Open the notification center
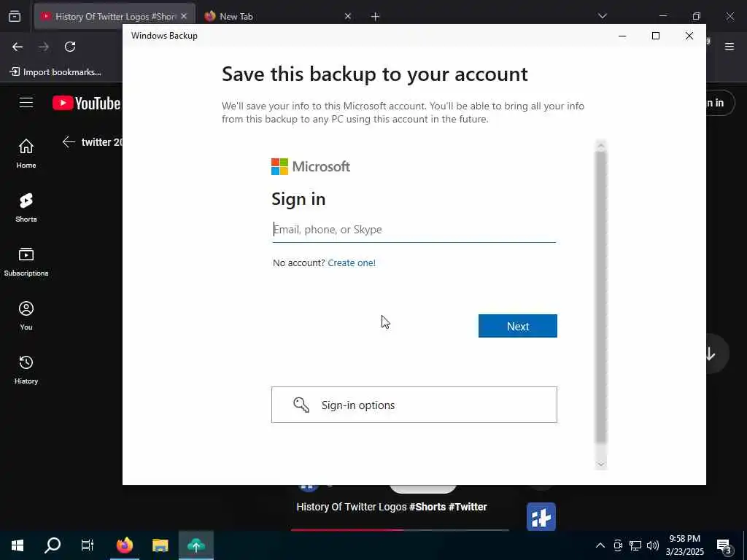 coord(725,546)
